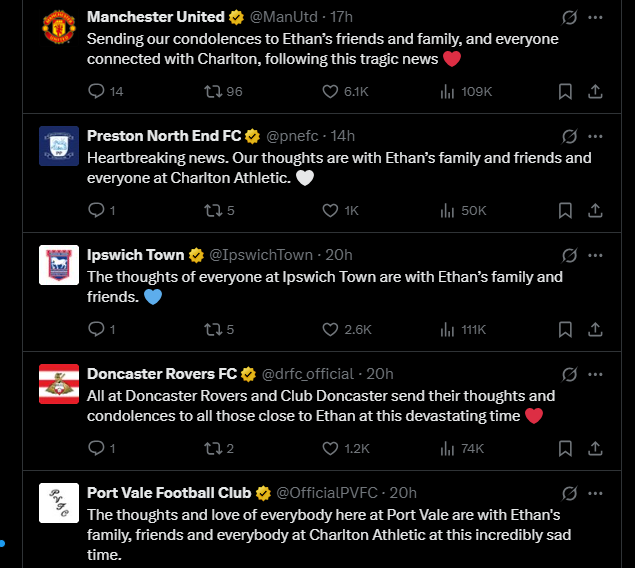Share the Doncaster Rovers tweet
Image resolution: width=635 pixels, height=568 pixels.
tap(595, 448)
